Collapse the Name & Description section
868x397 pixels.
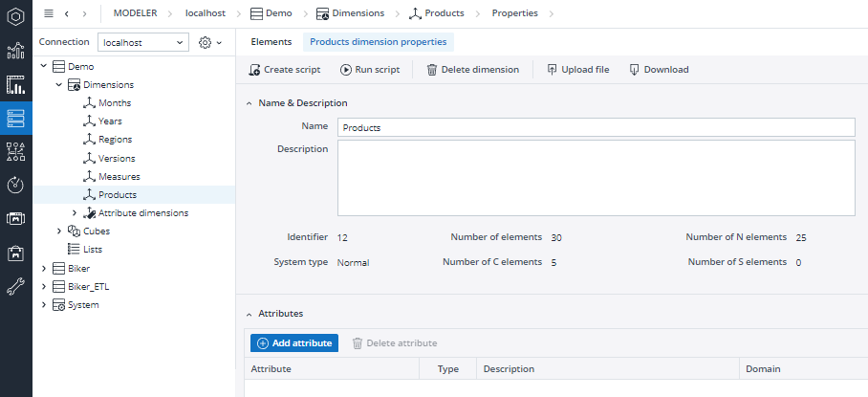coord(249,103)
